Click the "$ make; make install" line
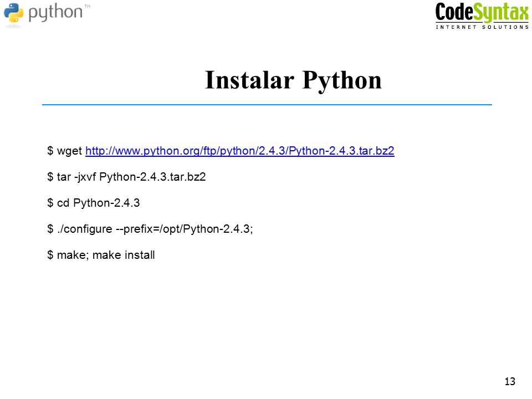Viewport: 532px width, 399px height. pyautogui.click(x=101, y=255)
